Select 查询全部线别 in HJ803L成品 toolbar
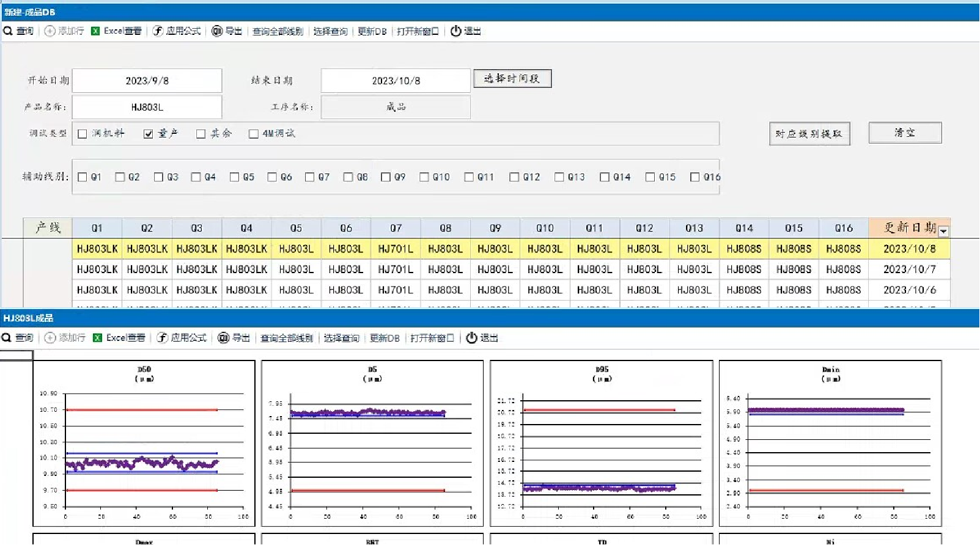 [x=287, y=338]
